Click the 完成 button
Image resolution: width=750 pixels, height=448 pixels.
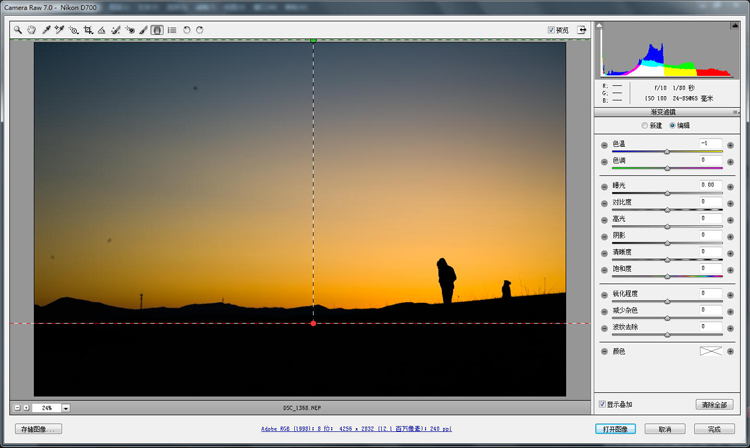(714, 429)
